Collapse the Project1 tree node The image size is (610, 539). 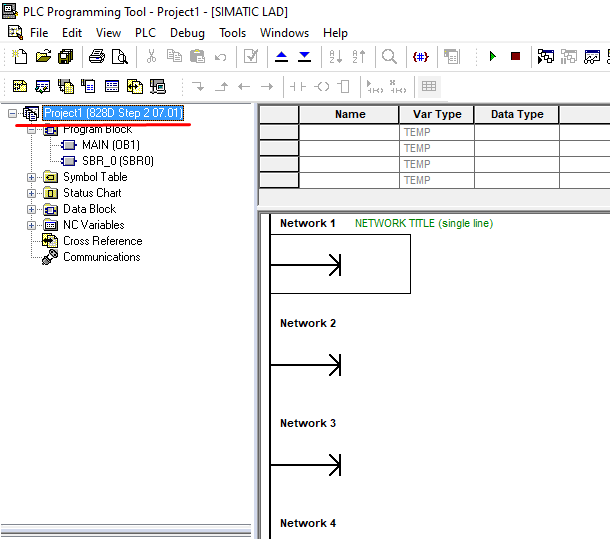(x=12, y=114)
